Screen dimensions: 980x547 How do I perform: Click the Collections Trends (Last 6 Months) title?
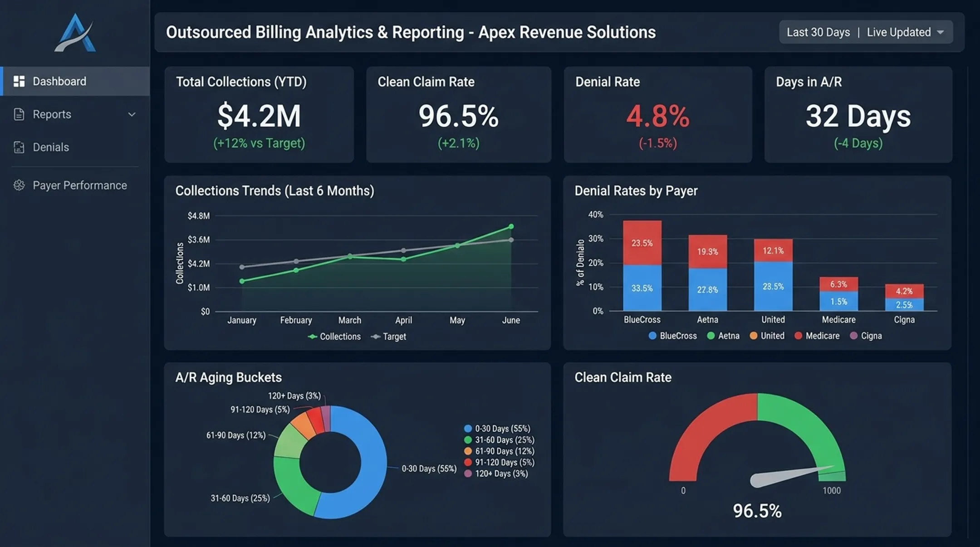[x=275, y=191]
